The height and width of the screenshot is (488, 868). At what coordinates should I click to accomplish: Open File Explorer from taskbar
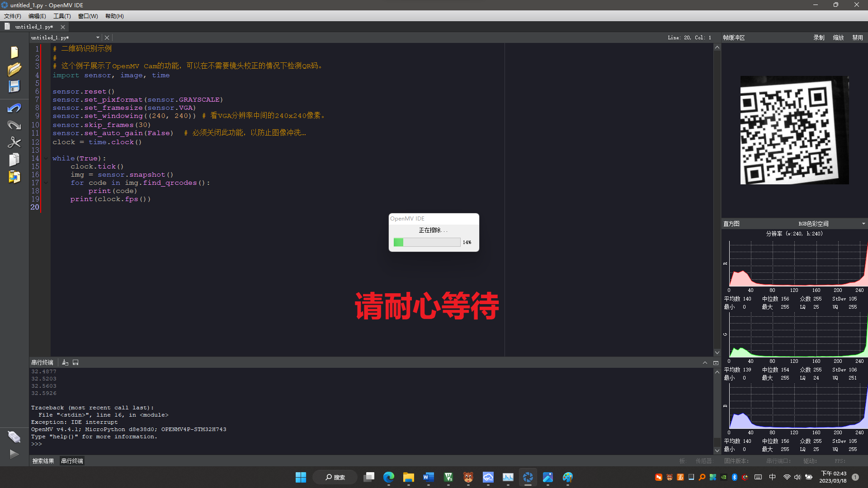(409, 477)
